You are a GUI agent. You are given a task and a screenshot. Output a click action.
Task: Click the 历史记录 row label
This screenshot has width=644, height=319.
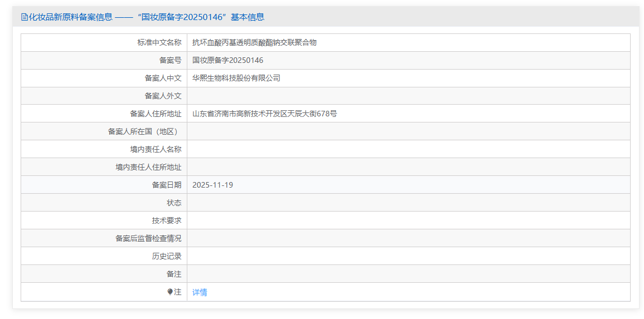[166, 256]
